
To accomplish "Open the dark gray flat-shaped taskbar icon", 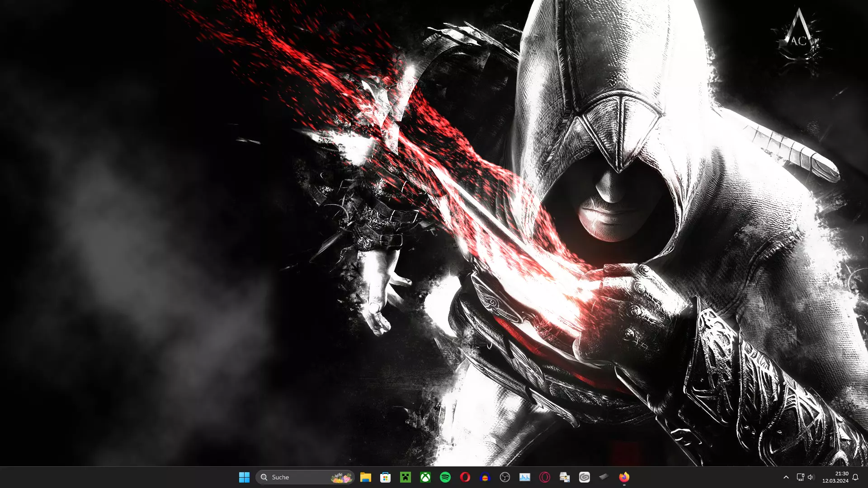I will pyautogui.click(x=604, y=477).
